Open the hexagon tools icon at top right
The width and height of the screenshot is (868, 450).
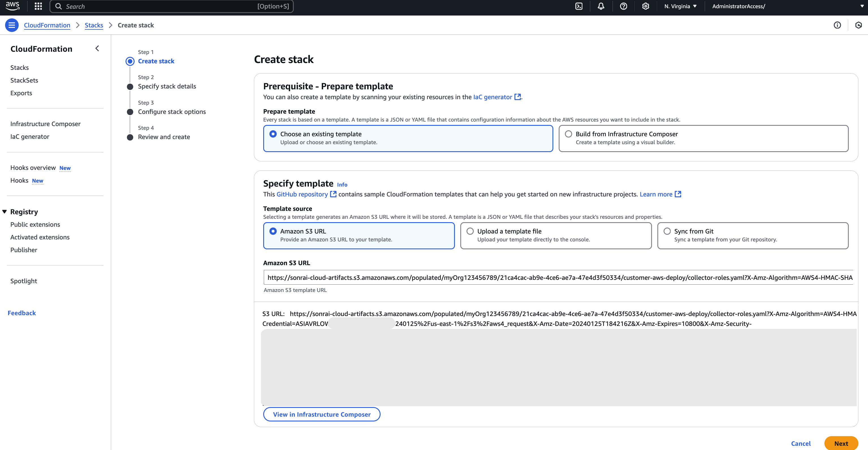[858, 25]
